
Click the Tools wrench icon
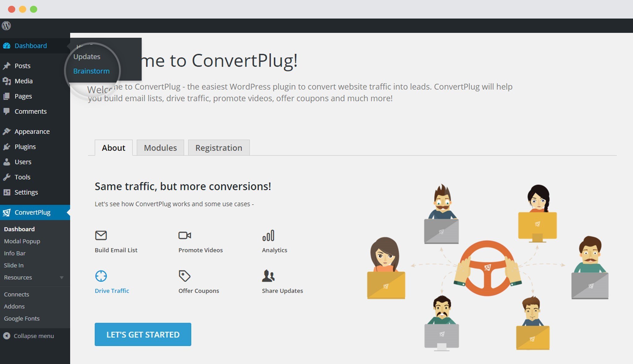coord(6,177)
